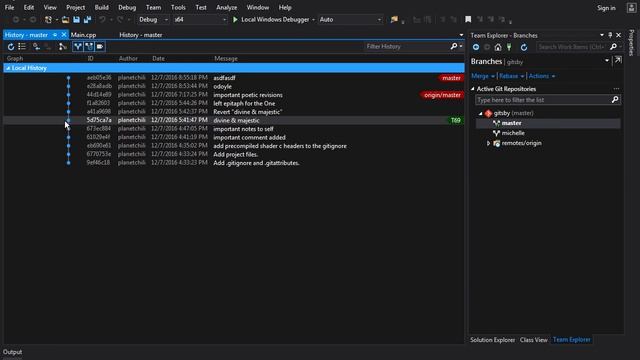Click the find in files toolbar icon

pyautogui.click(x=394, y=20)
